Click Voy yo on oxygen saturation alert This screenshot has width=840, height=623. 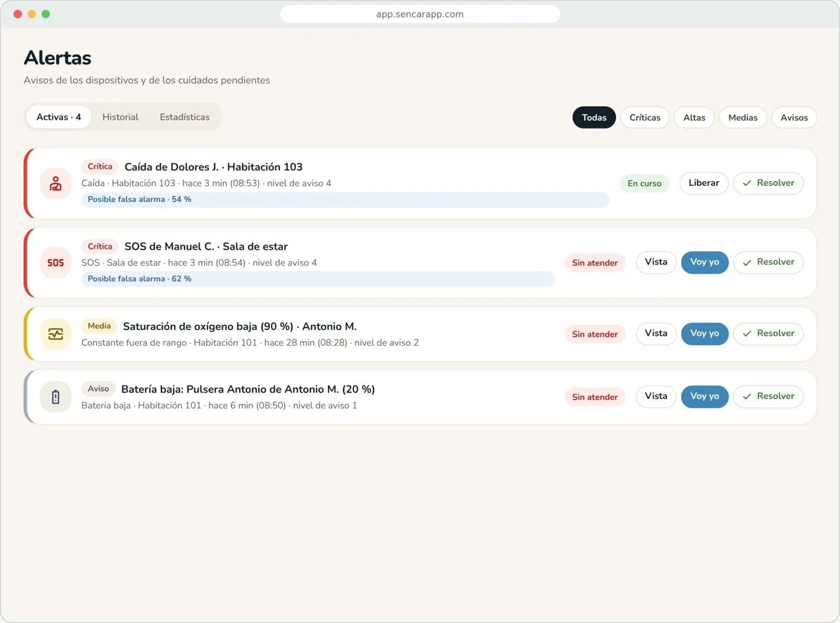click(x=705, y=334)
